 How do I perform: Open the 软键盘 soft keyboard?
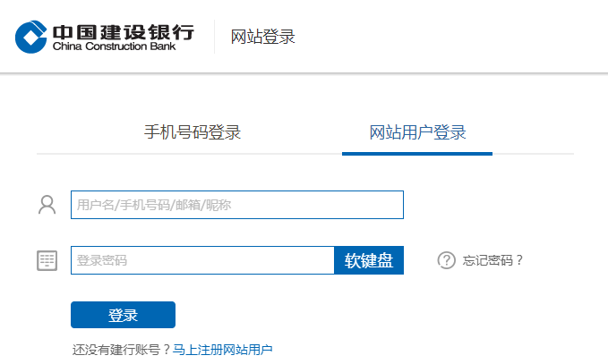pyautogui.click(x=369, y=260)
